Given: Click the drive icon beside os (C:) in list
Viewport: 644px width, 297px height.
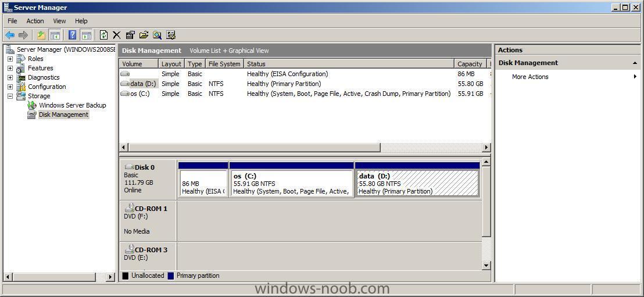Looking at the screenshot, I should (x=125, y=94).
